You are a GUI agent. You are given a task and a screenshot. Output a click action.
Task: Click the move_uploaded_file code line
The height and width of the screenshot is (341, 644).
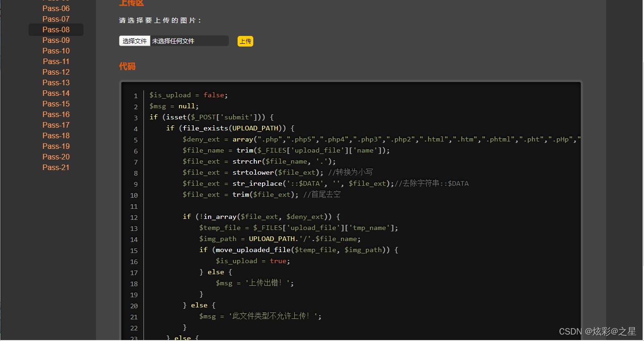tap(298, 250)
